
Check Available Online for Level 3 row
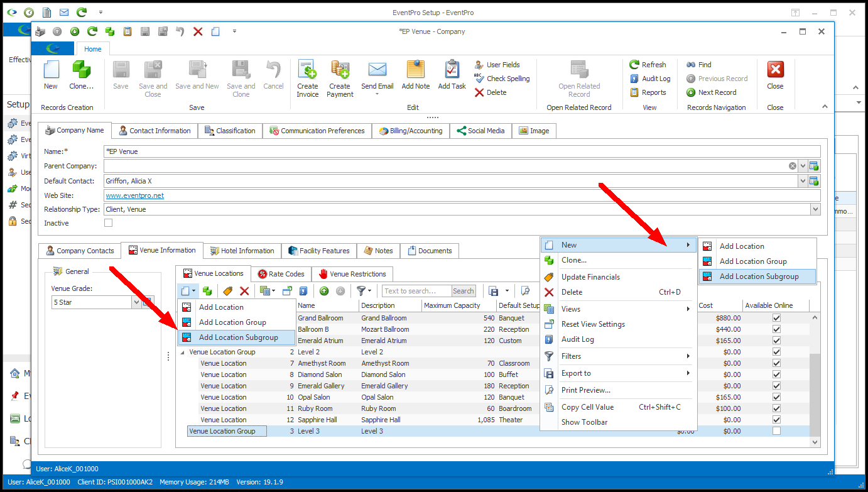(x=776, y=431)
